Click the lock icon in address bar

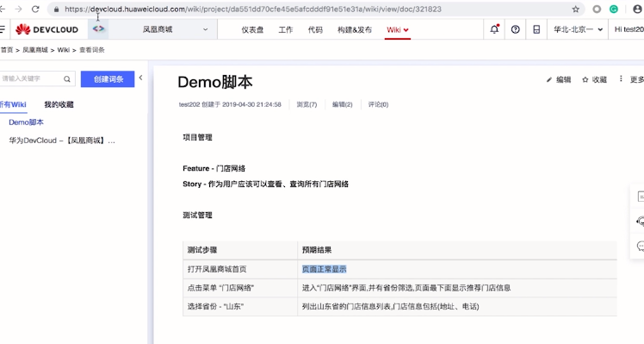tap(56, 9)
